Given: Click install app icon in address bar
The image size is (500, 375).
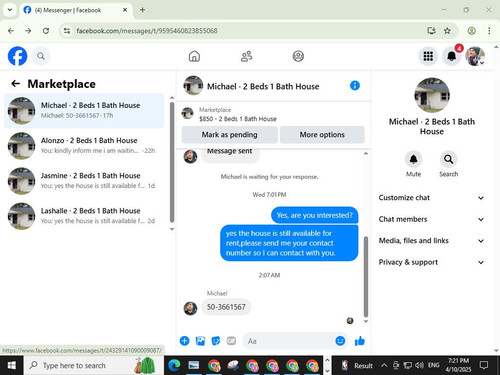Looking at the screenshot, I should tap(431, 31).
